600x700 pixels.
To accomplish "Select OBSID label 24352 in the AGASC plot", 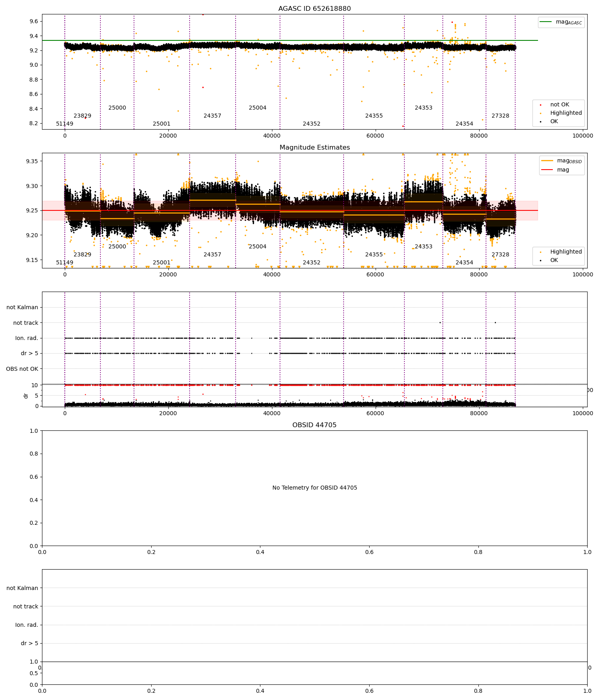I will (x=312, y=124).
